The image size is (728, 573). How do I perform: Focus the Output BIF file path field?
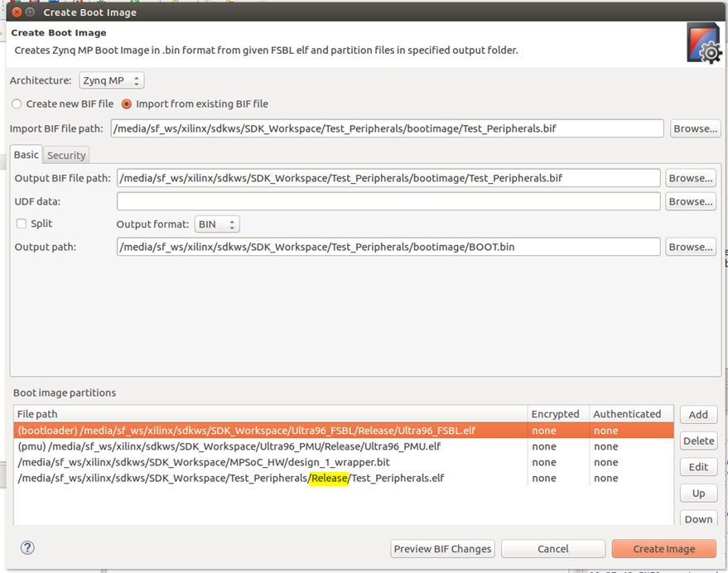(x=388, y=178)
